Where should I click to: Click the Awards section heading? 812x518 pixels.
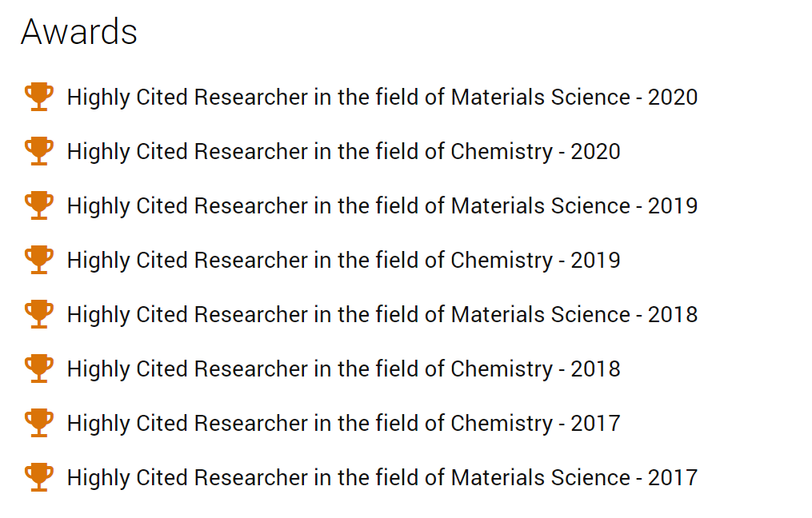click(x=78, y=32)
